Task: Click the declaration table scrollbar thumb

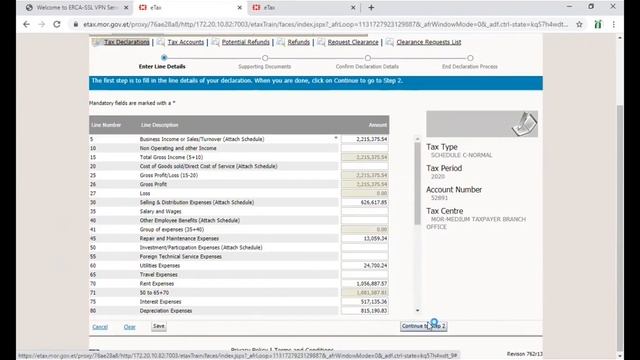Action: [x=417, y=184]
